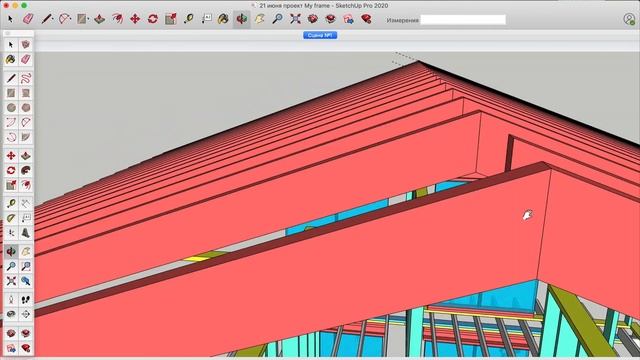Select the Circle tool
This screenshot has width=640, height=360.
[x=11, y=108]
